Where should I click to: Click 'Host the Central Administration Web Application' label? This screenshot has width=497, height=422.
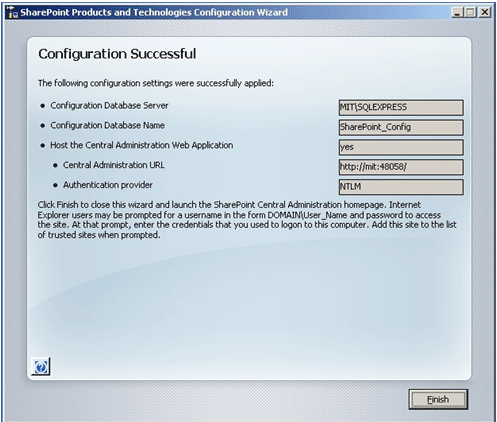point(142,145)
